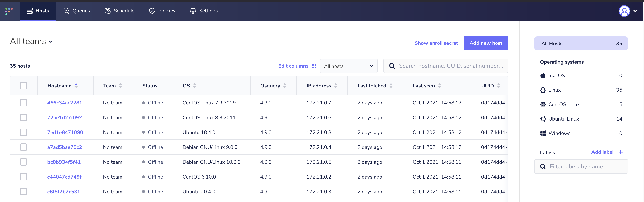Click Show enroll secret link
Image resolution: width=644 pixels, height=202 pixels.
436,43
